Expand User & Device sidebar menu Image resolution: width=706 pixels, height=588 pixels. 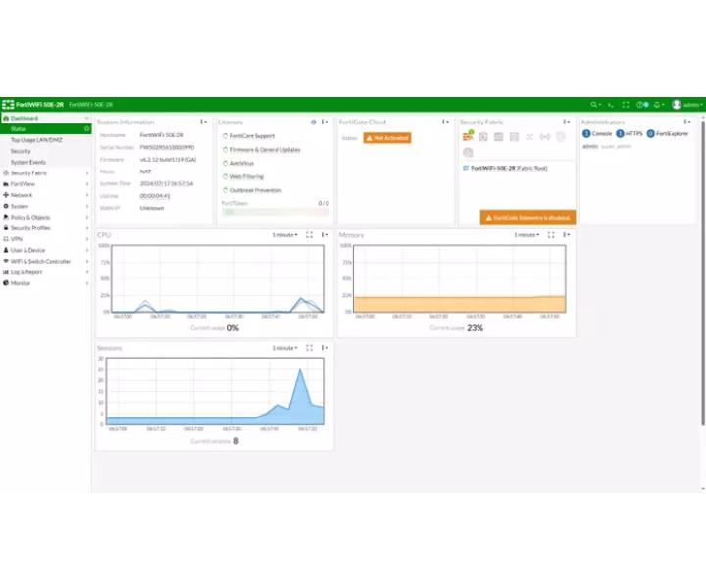[45, 250]
